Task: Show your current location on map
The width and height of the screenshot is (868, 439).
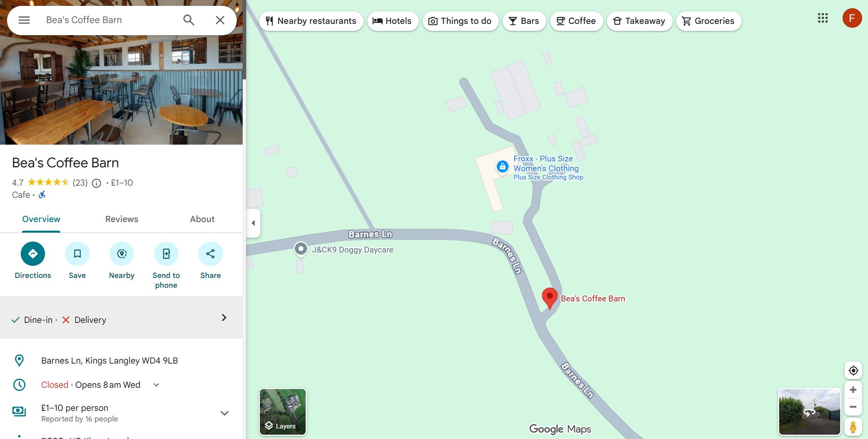Action: tap(853, 371)
